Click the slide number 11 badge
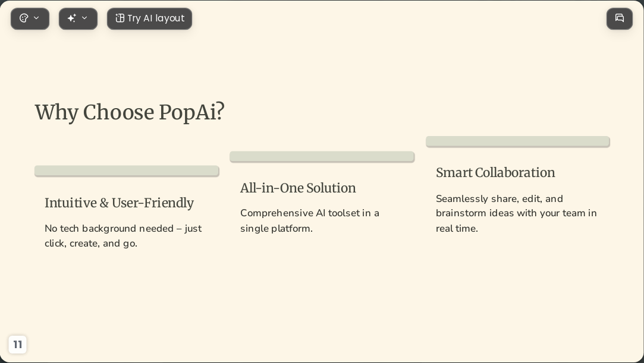Viewport: 644px width, 363px height. pos(18,344)
